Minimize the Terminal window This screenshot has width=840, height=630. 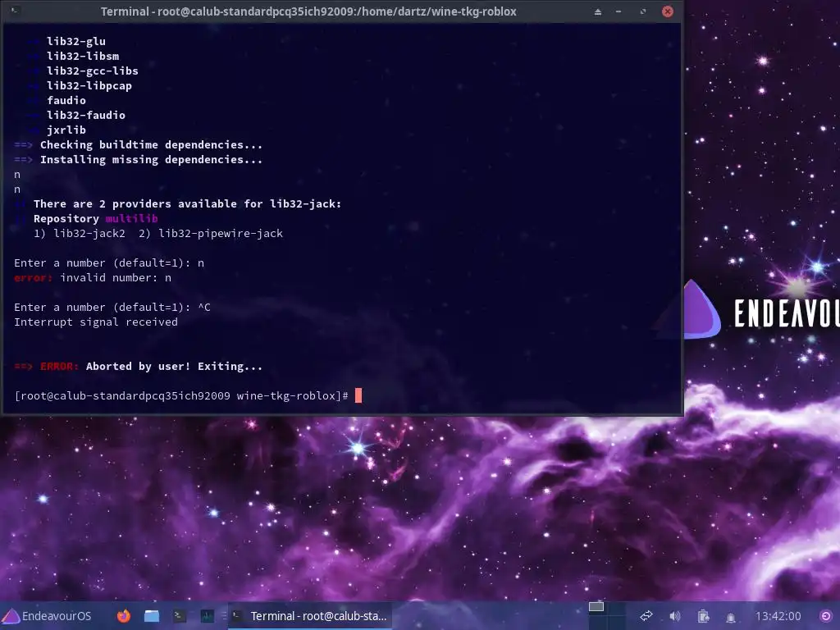pos(619,11)
